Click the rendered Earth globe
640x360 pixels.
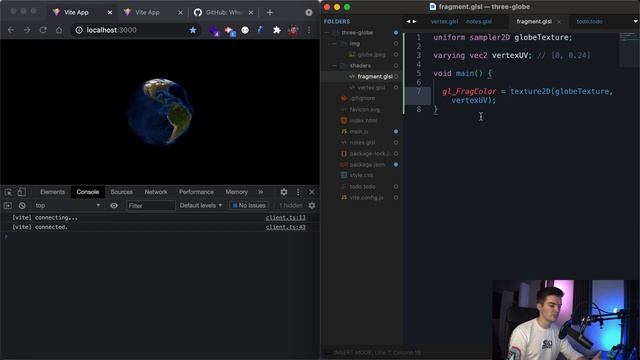tap(160, 111)
